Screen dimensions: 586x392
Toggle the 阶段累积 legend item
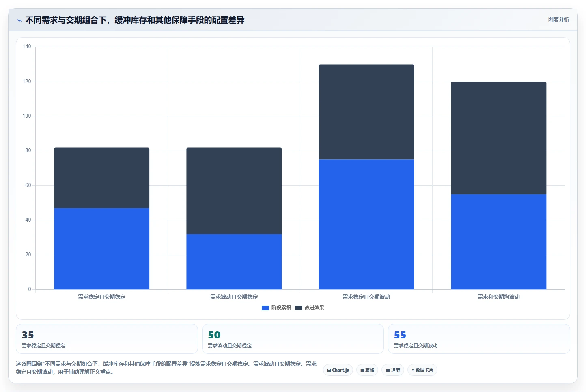pyautogui.click(x=276, y=308)
